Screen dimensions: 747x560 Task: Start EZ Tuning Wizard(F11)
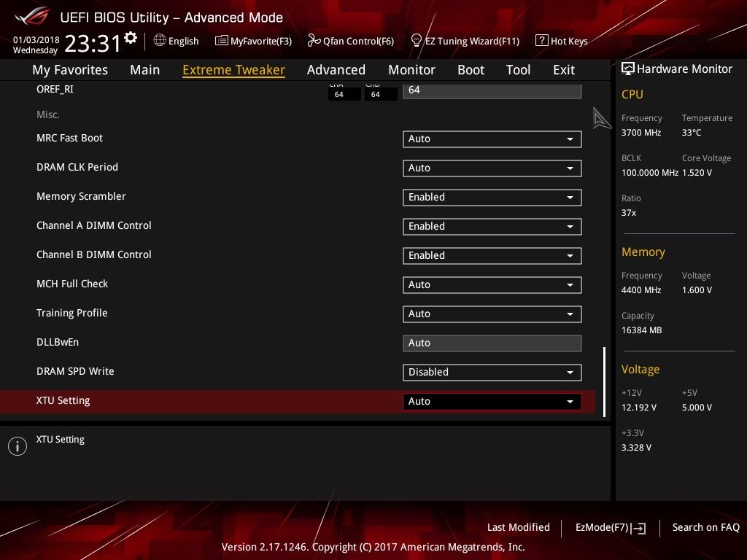pyautogui.click(x=465, y=41)
